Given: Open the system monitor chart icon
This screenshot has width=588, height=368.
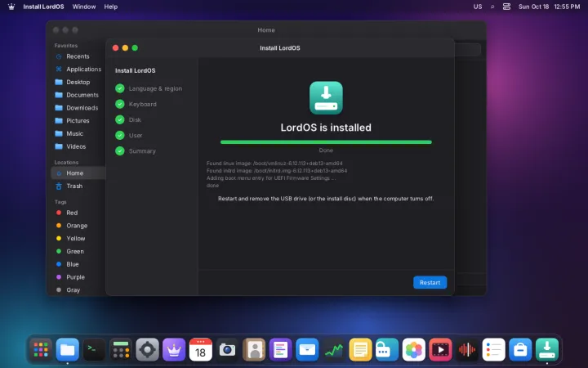Looking at the screenshot, I should (334, 350).
